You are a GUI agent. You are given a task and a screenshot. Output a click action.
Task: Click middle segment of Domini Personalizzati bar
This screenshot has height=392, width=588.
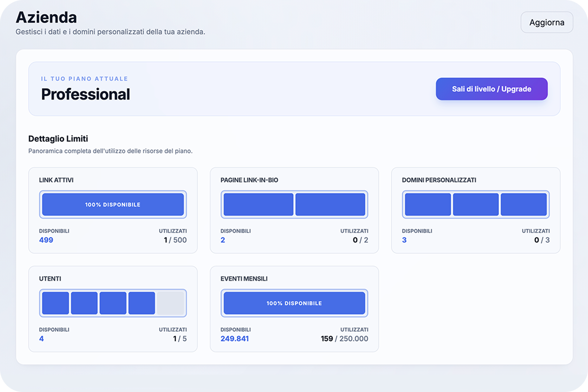click(x=475, y=205)
